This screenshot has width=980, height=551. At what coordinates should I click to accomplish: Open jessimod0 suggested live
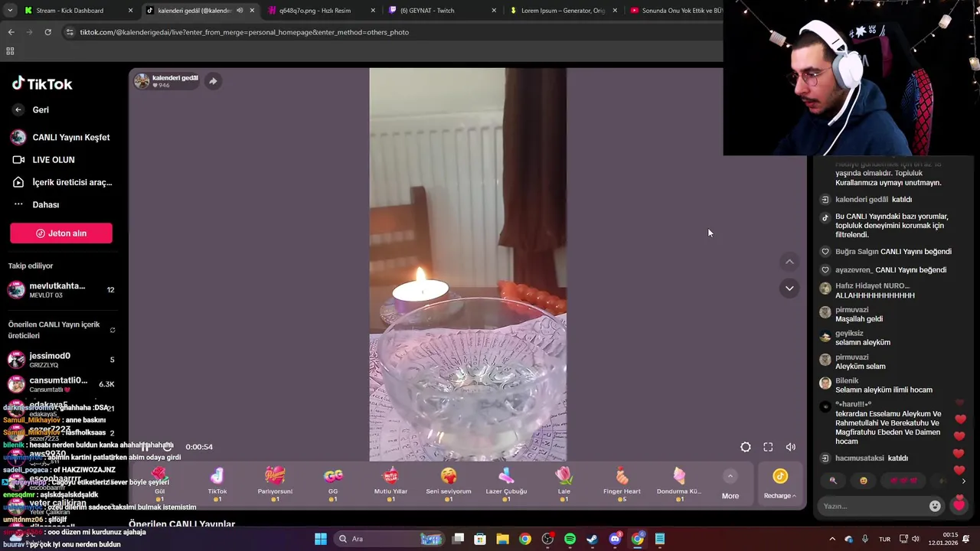coord(61,360)
